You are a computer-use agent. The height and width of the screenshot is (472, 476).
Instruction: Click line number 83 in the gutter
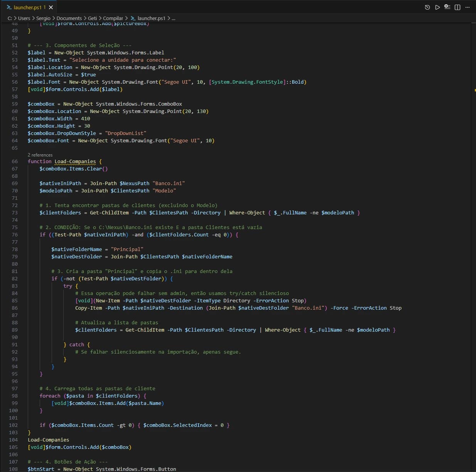click(15, 286)
